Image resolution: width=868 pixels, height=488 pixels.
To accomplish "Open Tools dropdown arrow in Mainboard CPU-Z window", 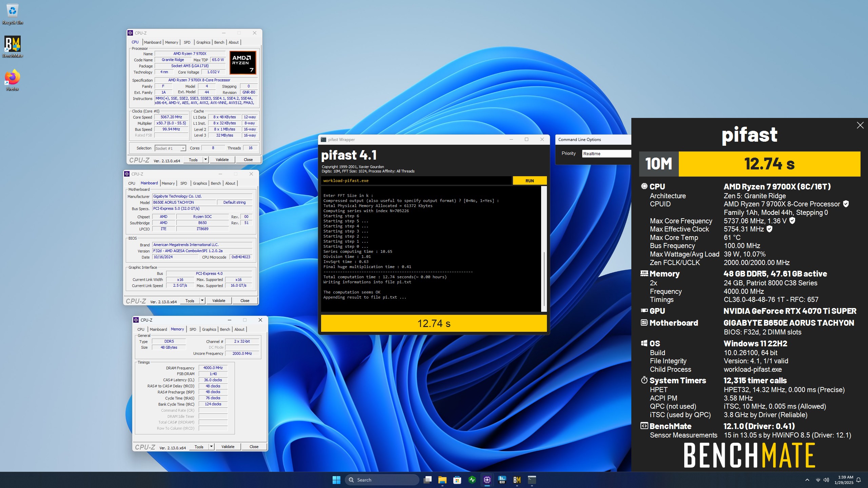I will 202,301.
